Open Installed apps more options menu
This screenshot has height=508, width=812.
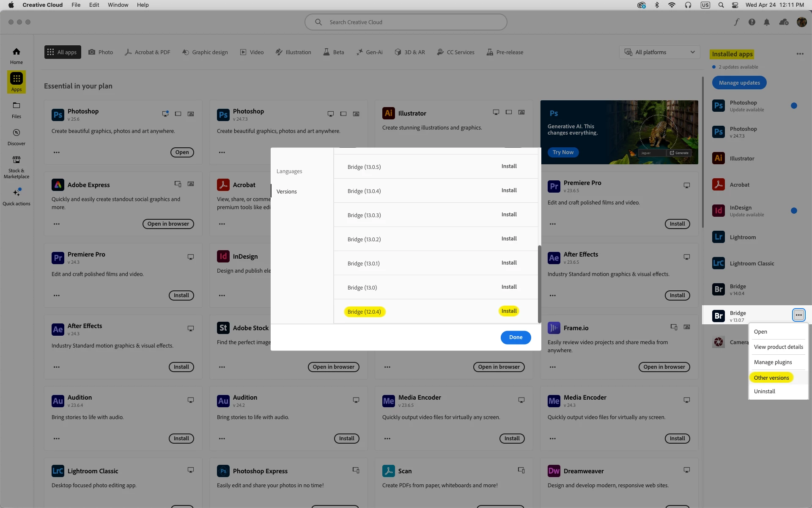click(x=799, y=54)
